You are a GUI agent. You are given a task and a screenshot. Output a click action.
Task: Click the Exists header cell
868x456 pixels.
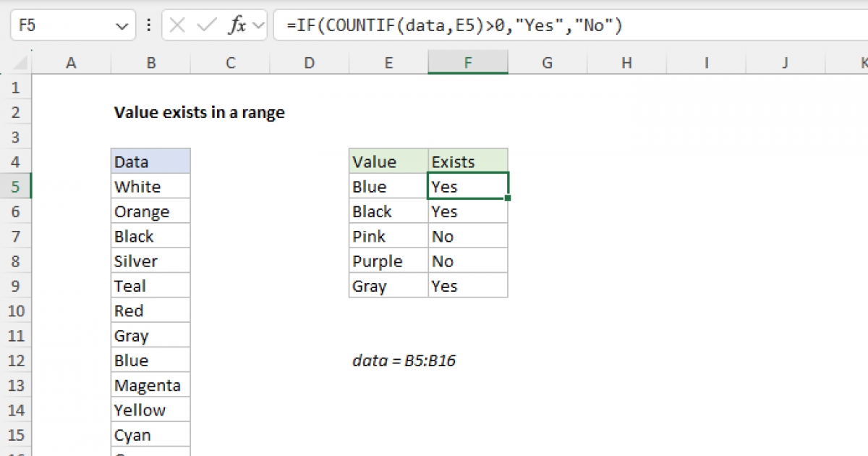pos(468,162)
